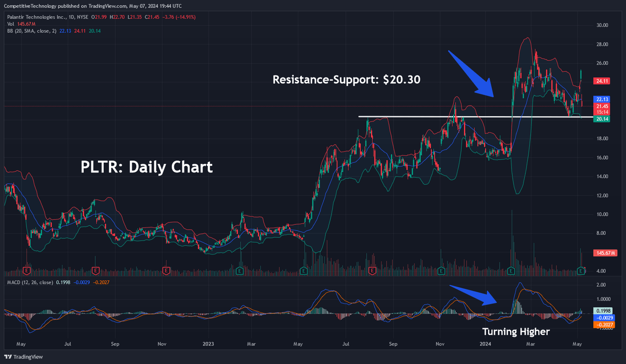This screenshot has width=626, height=364.
Task: Open the green earnings marker just after 2024 label
Action: (x=511, y=270)
